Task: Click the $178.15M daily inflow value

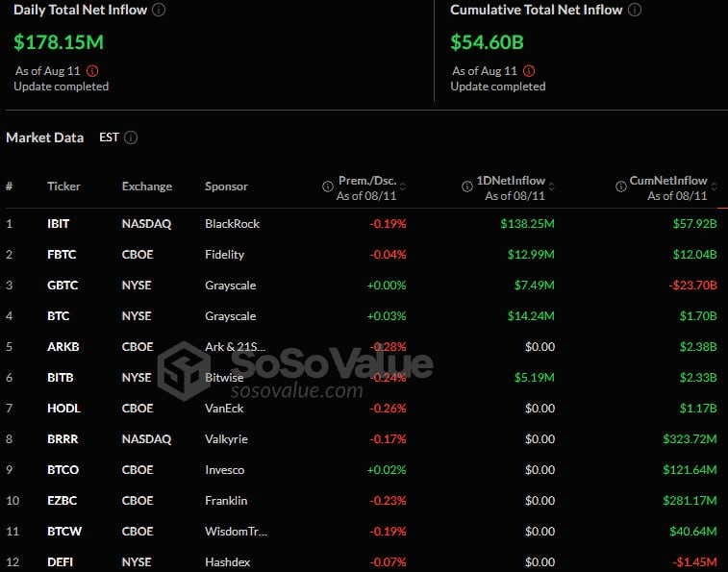Action: 59,42
